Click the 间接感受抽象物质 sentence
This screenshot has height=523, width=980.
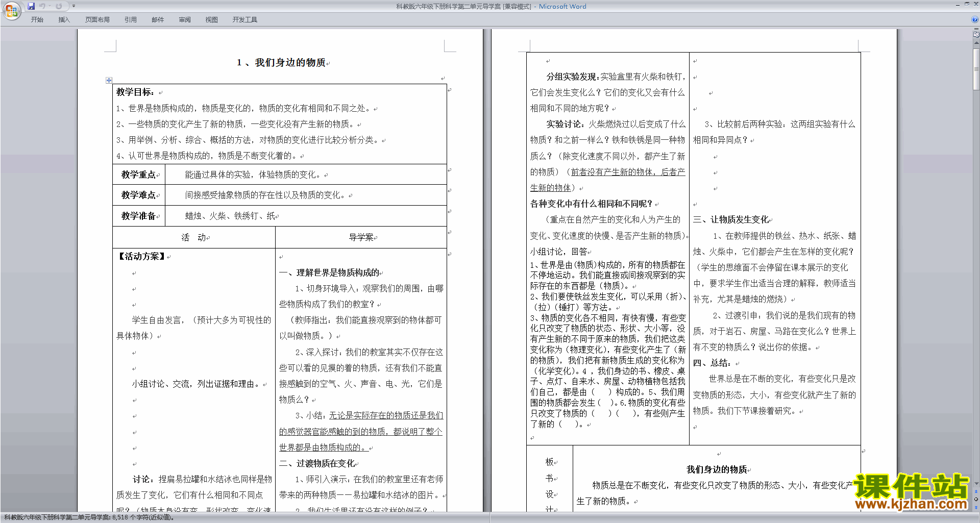pyautogui.click(x=266, y=195)
